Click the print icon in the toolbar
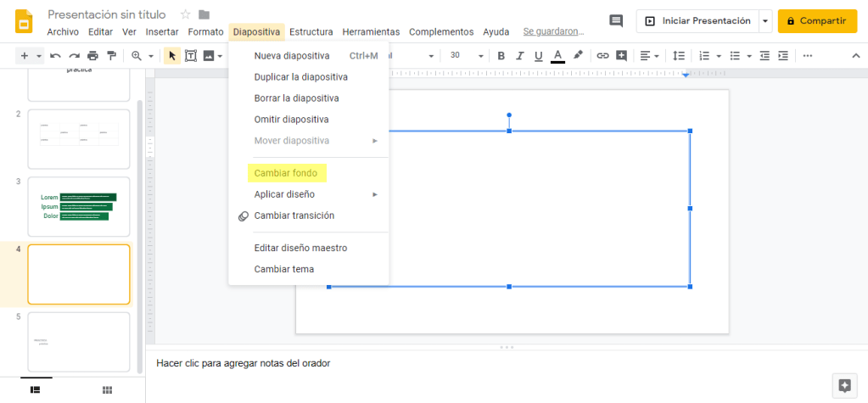The image size is (868, 403). pos(92,56)
